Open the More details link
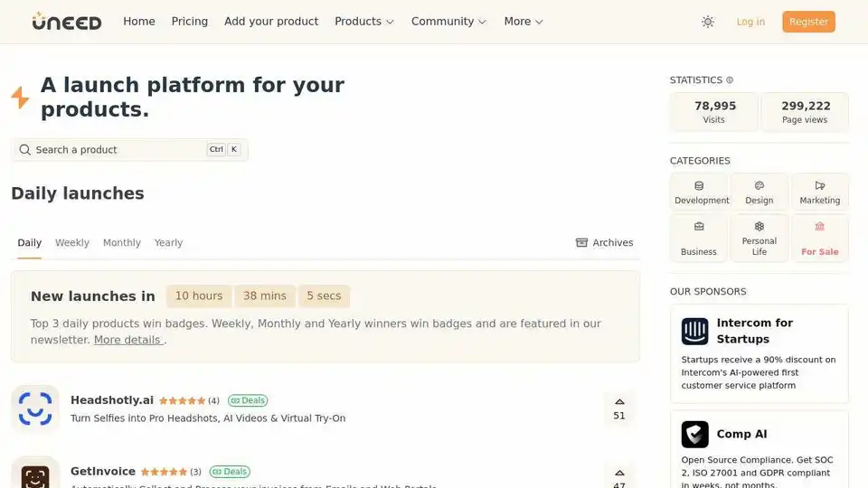 click(128, 340)
